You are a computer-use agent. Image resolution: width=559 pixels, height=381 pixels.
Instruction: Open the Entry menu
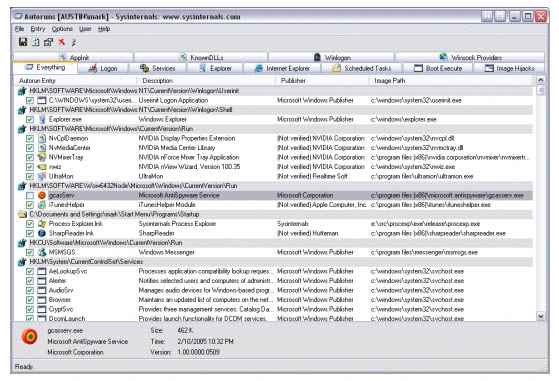pyautogui.click(x=38, y=29)
